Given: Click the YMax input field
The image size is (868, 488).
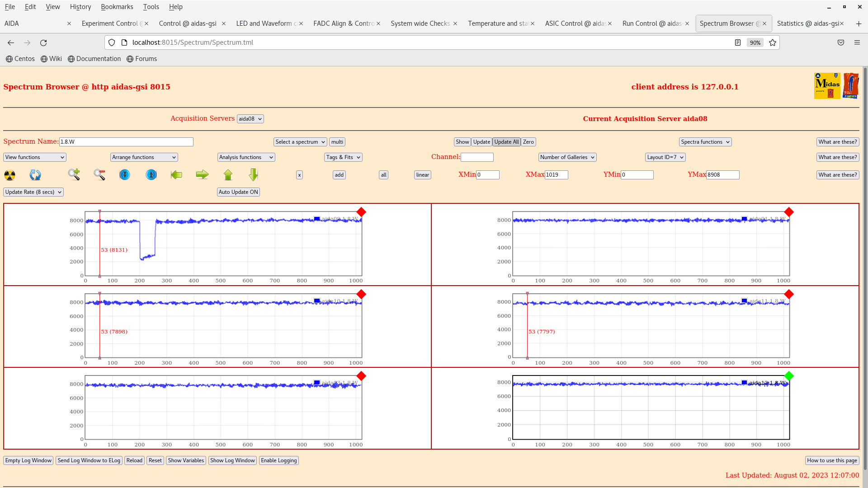Looking at the screenshot, I should [x=722, y=175].
